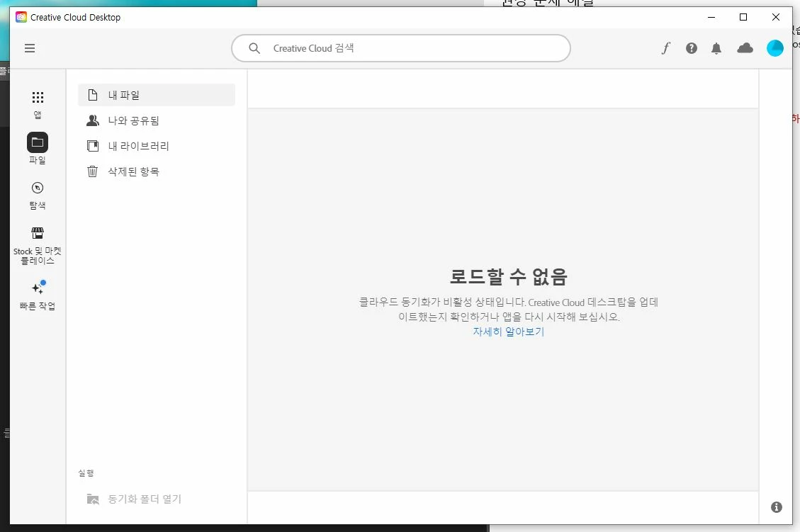Open the fonts f icon
Viewport: 800px width, 532px height.
click(666, 48)
